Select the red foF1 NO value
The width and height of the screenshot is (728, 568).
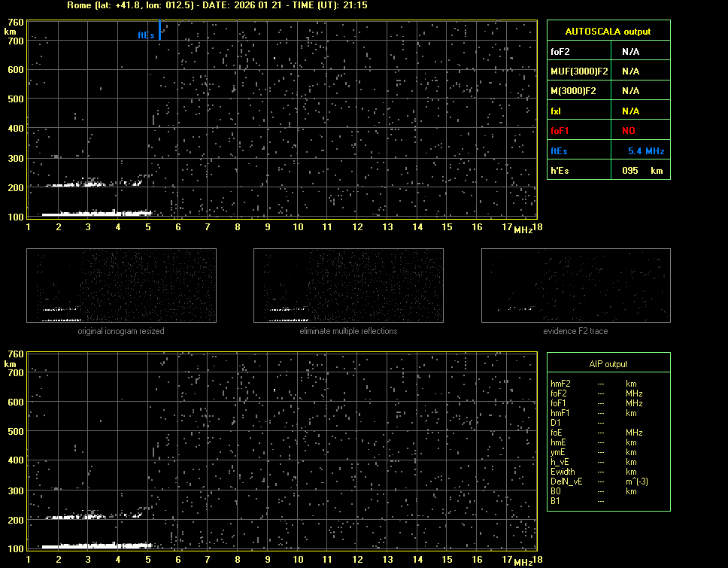pos(628,130)
